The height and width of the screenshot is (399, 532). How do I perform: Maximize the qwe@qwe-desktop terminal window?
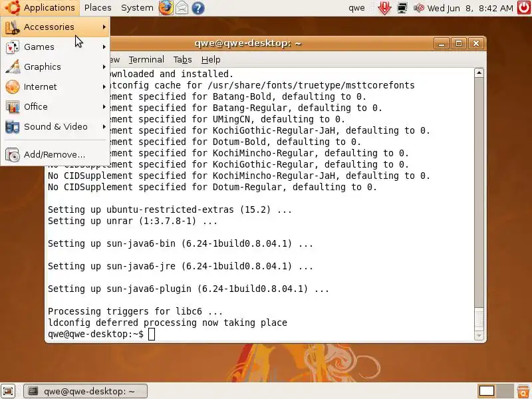pyautogui.click(x=459, y=43)
